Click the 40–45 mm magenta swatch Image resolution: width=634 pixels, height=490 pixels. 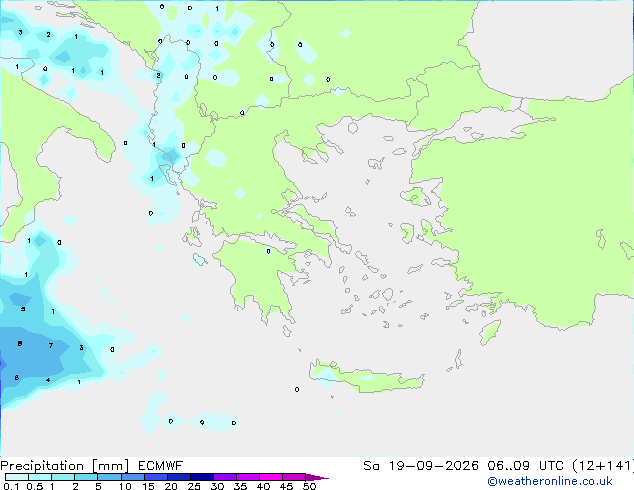click(271, 477)
